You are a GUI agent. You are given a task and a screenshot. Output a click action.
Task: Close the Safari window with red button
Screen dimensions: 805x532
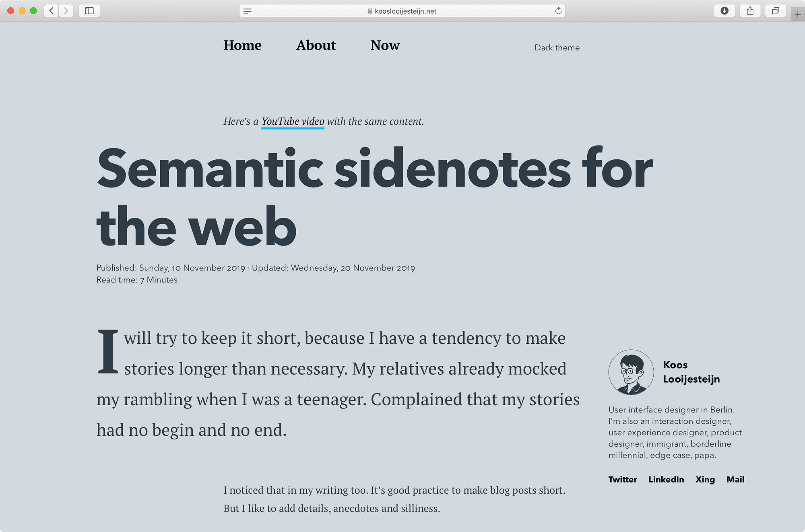pos(11,11)
